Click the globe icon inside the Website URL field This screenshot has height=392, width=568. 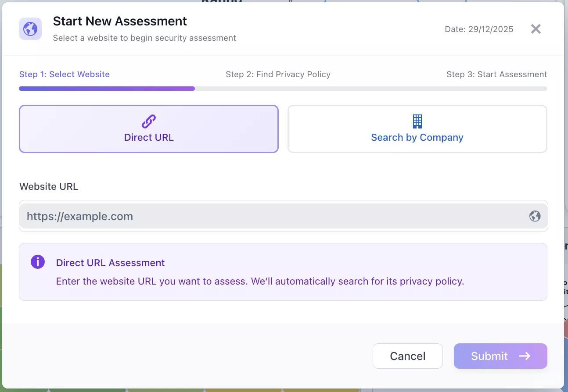pyautogui.click(x=534, y=216)
